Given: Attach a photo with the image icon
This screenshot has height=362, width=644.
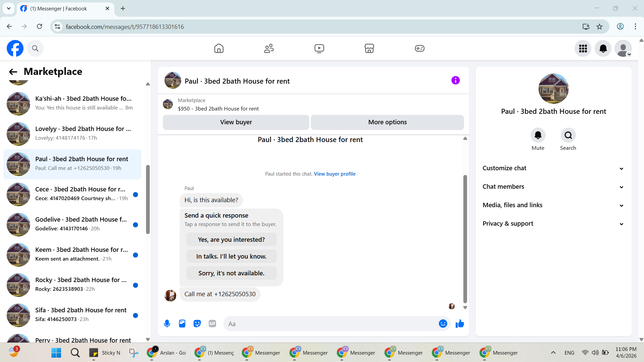Looking at the screenshot, I should pos(182,324).
